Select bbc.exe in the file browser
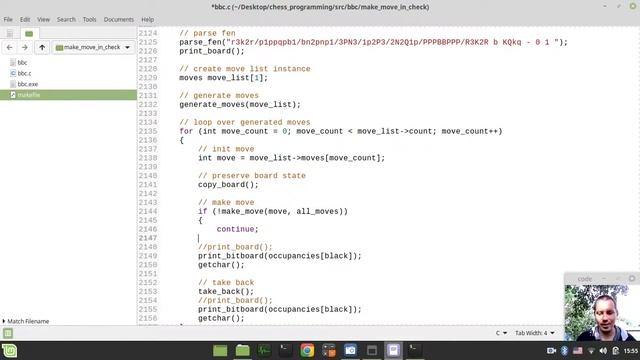 (x=27, y=84)
